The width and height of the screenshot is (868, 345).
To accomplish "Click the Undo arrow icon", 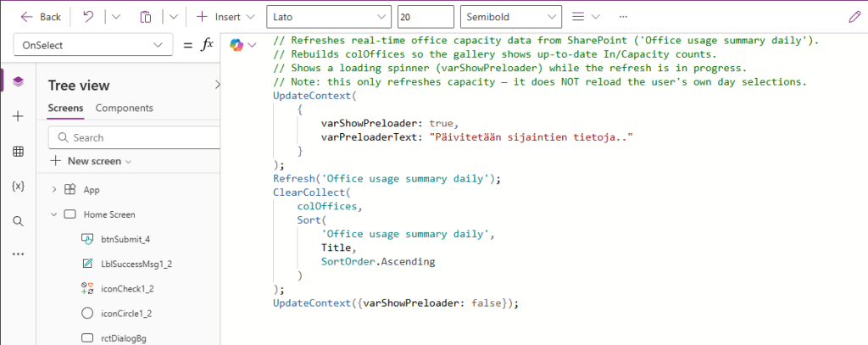I will pyautogui.click(x=88, y=17).
